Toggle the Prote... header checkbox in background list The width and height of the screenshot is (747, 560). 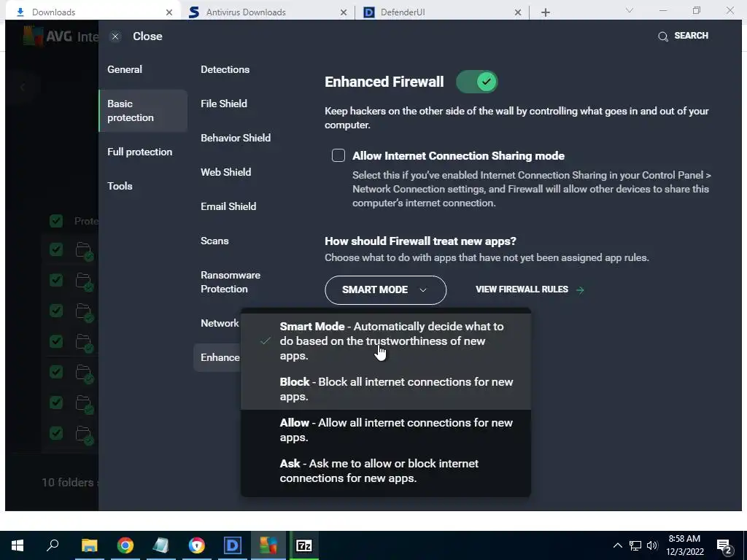56,220
